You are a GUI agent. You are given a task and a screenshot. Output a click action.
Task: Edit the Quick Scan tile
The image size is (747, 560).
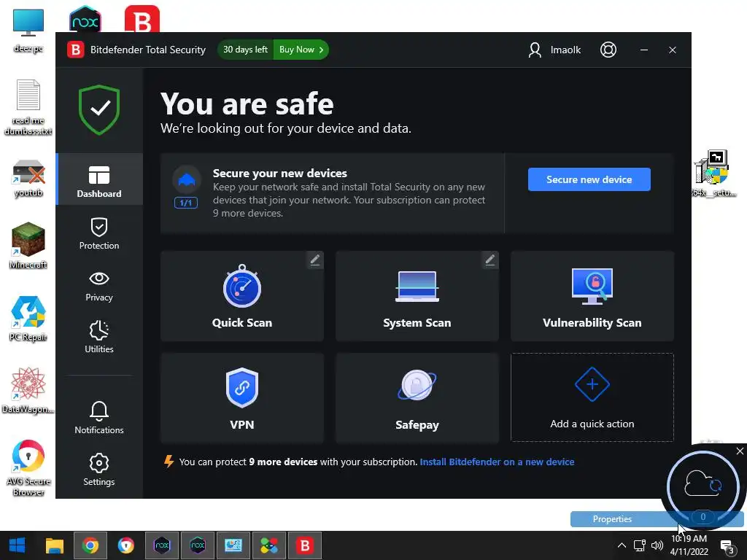315,260
